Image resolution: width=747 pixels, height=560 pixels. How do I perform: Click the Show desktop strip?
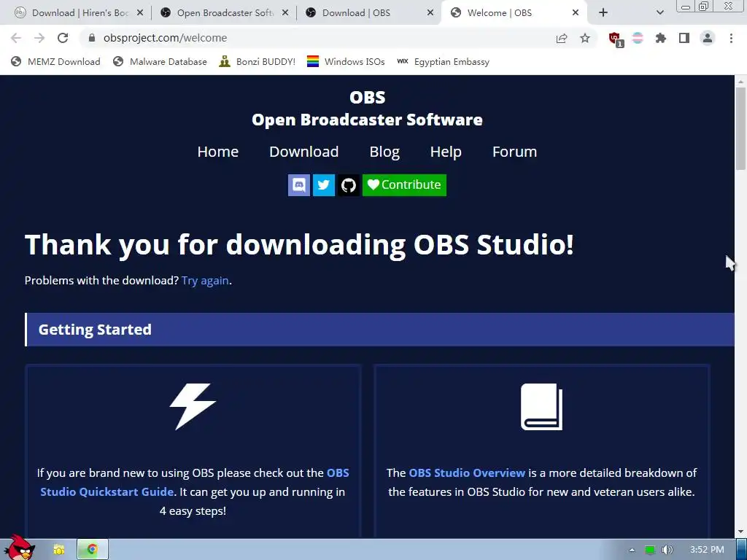[742, 550]
